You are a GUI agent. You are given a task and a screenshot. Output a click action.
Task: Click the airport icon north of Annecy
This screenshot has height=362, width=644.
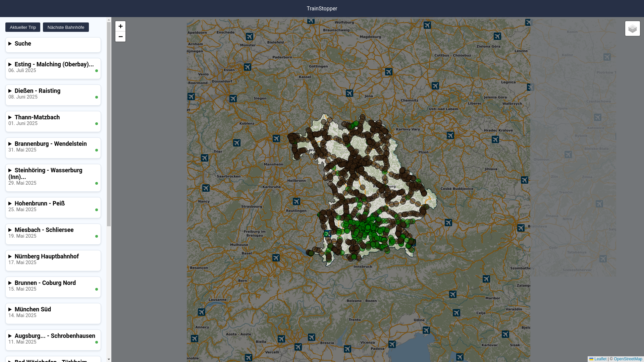[x=202, y=312]
